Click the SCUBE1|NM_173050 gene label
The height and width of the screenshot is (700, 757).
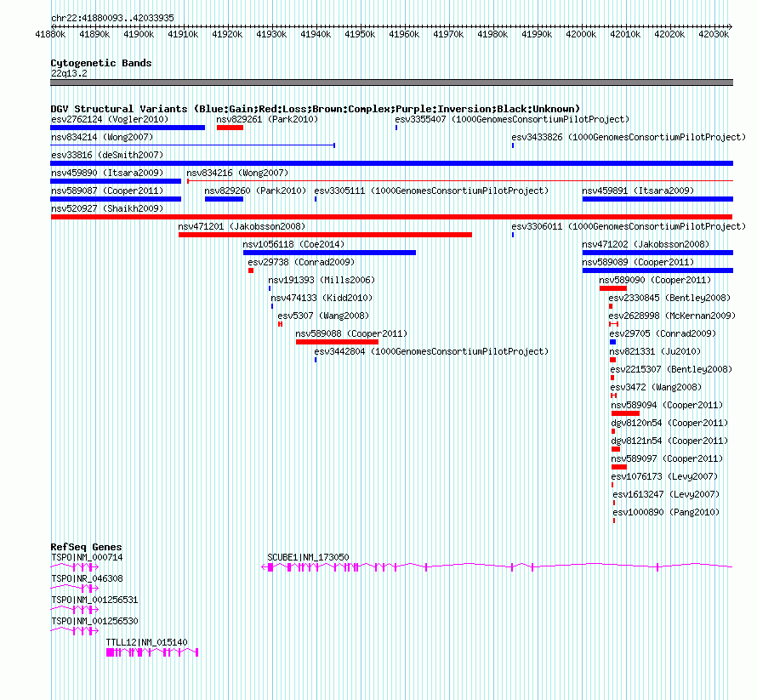point(308,557)
